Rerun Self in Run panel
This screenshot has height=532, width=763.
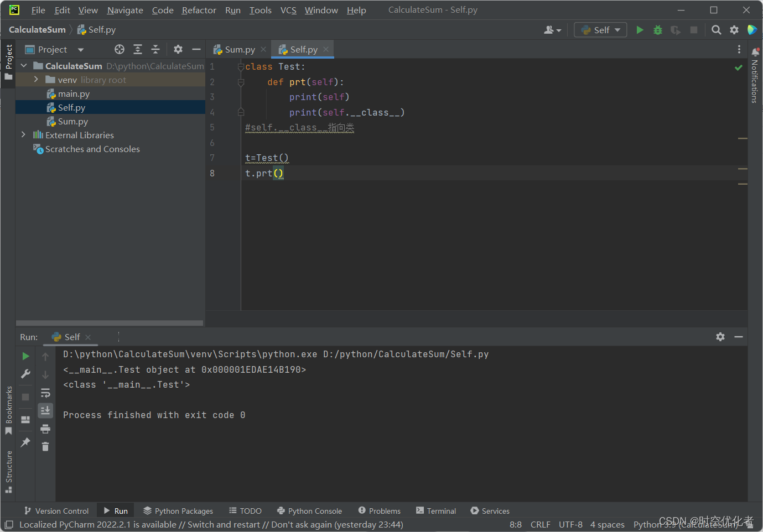click(x=25, y=356)
